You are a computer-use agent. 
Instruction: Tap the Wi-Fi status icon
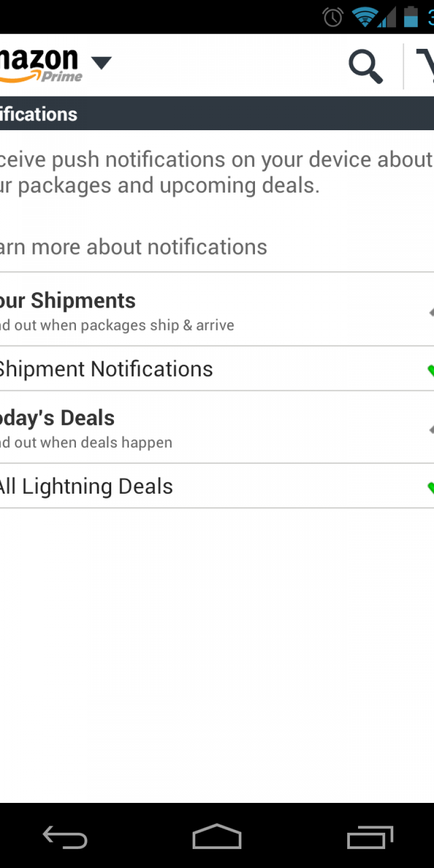(x=365, y=17)
